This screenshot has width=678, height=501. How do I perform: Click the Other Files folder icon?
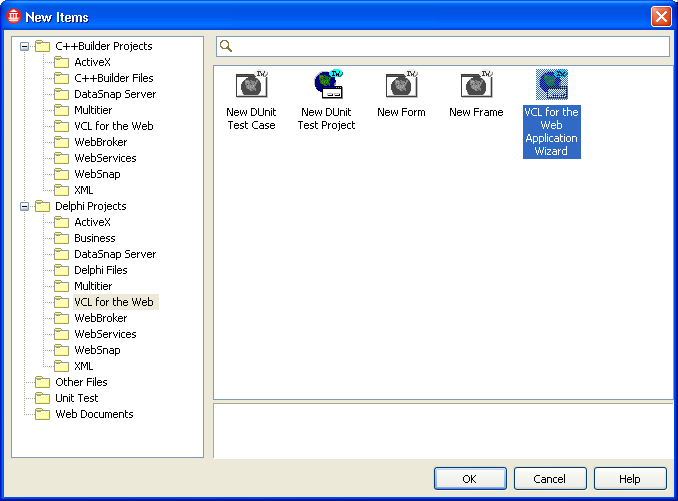coord(42,382)
